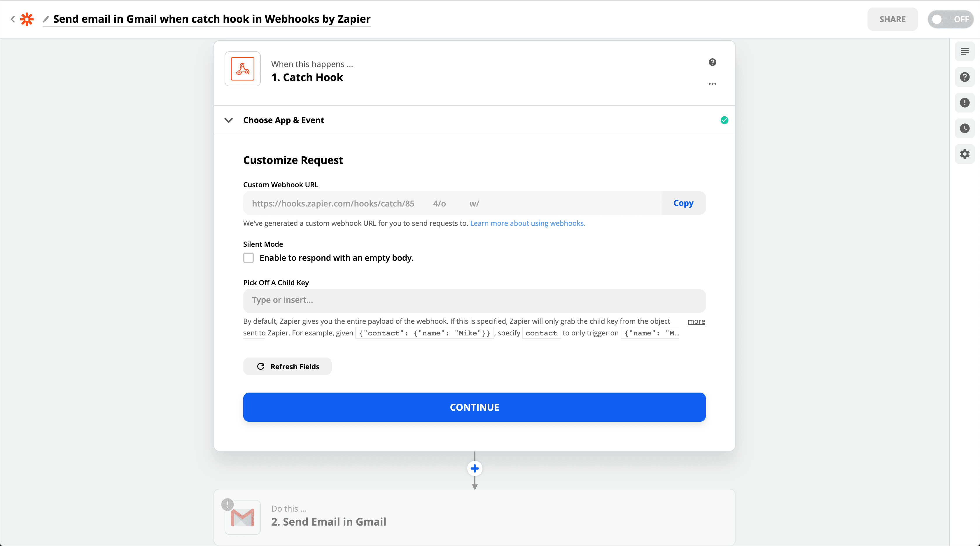Toggle the Zap ON/OFF switch
Image resolution: width=980 pixels, height=546 pixels.
(x=950, y=19)
